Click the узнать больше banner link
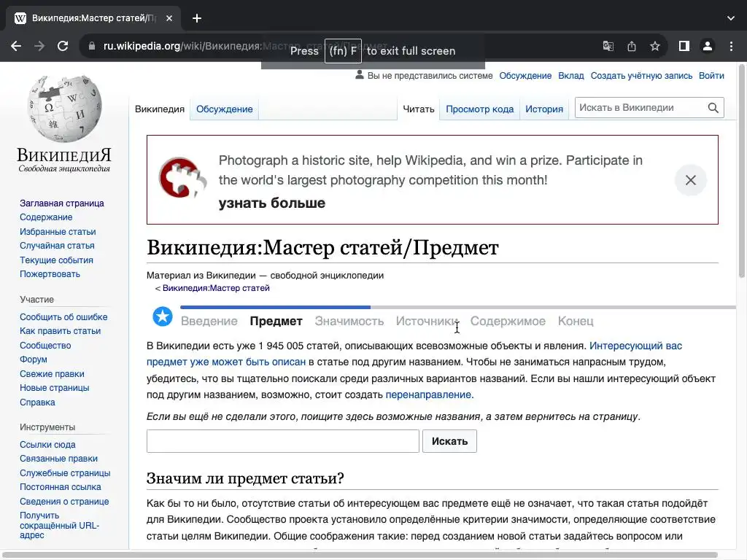The image size is (747, 560). tap(271, 203)
